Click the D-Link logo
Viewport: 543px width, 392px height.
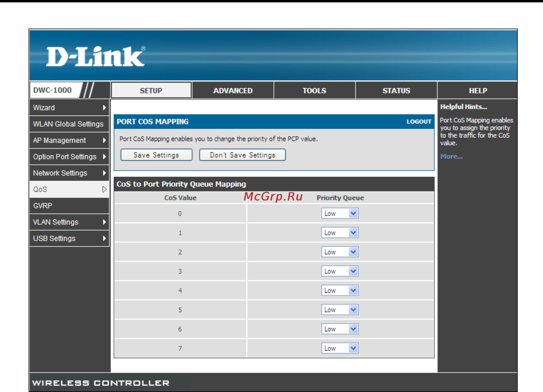pyautogui.click(x=96, y=56)
